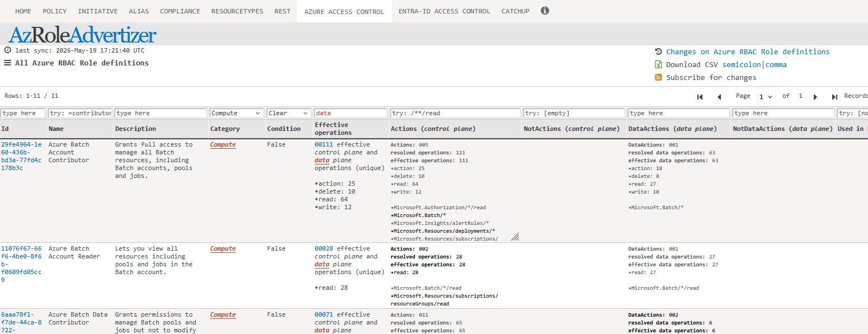Open the Category filter dropdown showing Compute
Screen dimensions: 868x334
point(236,113)
